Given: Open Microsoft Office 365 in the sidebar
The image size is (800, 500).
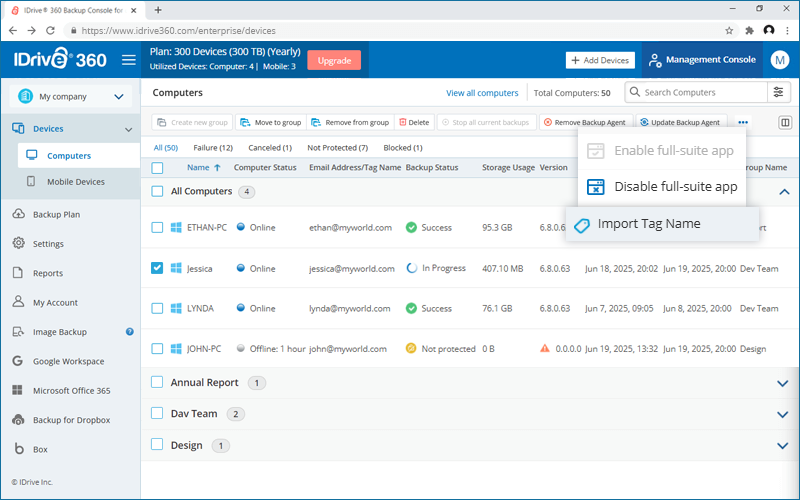Looking at the screenshot, I should click(x=70, y=390).
